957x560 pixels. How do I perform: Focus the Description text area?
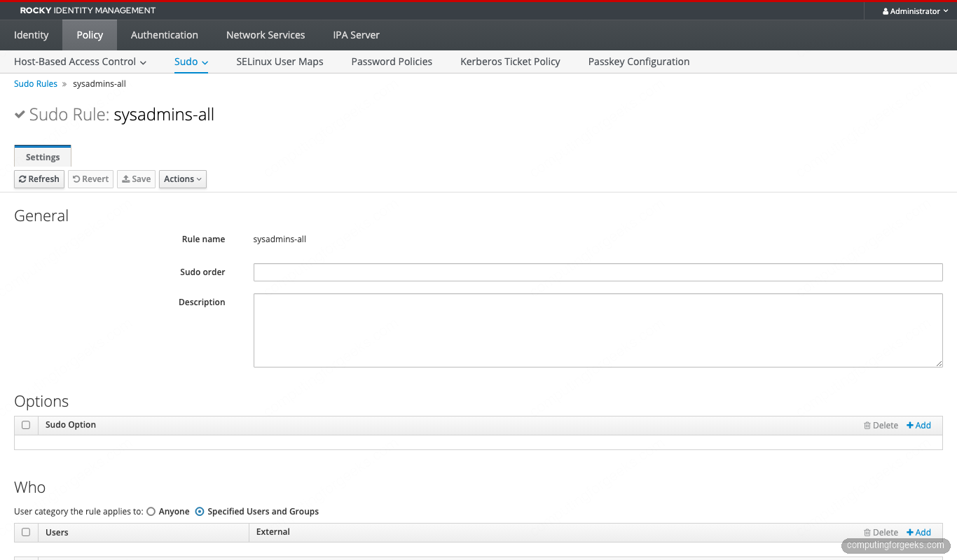[598, 330]
